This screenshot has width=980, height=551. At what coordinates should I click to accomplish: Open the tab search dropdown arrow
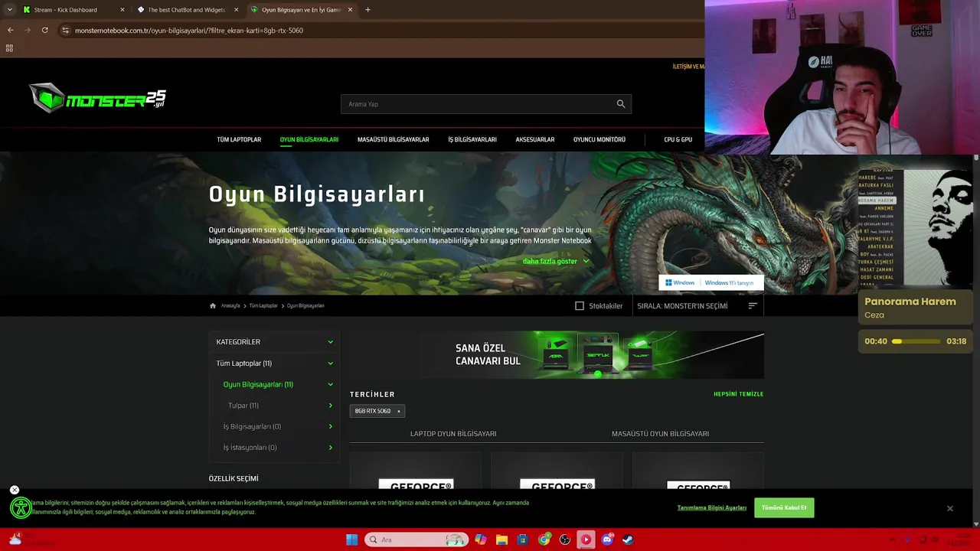coord(9,10)
